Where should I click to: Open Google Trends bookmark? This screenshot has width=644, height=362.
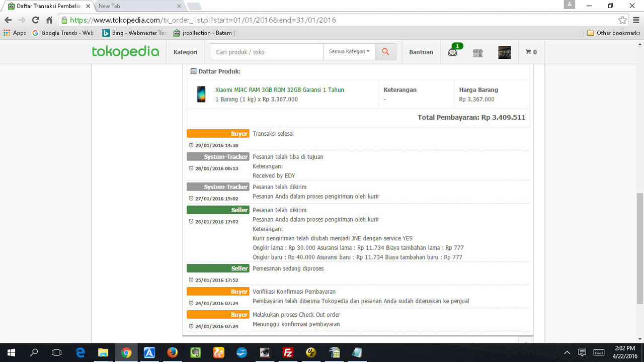coord(63,33)
